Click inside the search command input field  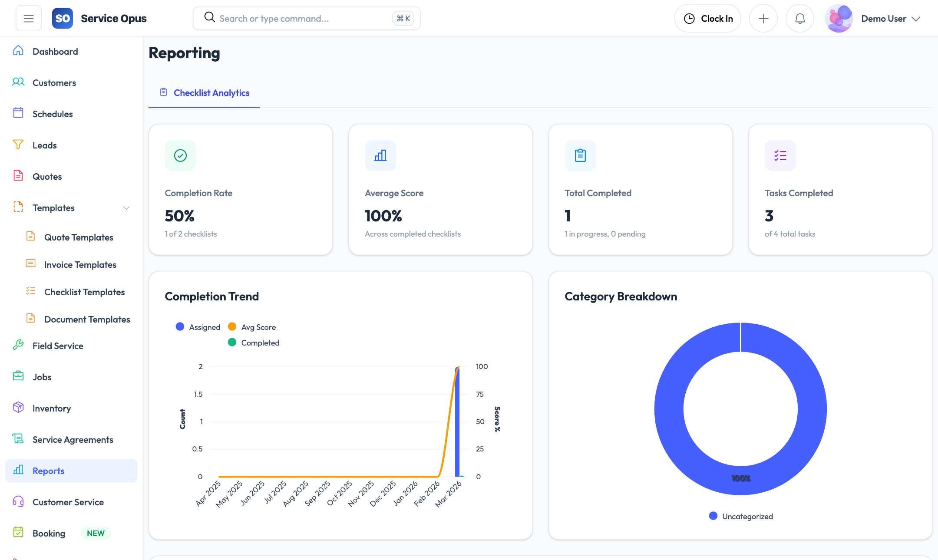click(x=304, y=18)
